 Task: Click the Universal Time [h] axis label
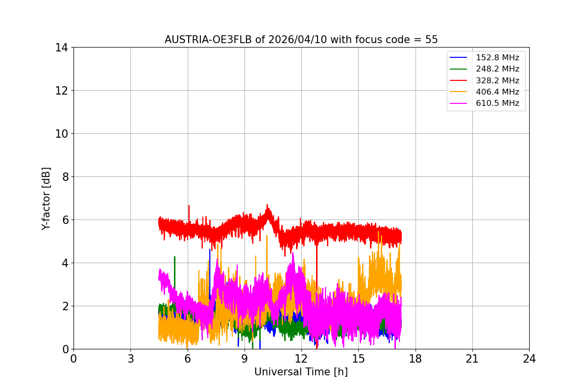301,372
